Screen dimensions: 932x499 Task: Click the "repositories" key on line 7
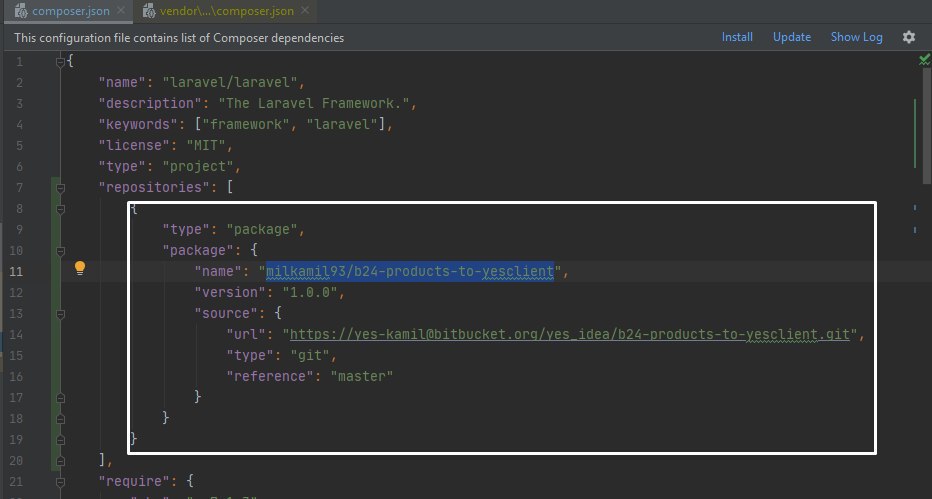(x=154, y=187)
